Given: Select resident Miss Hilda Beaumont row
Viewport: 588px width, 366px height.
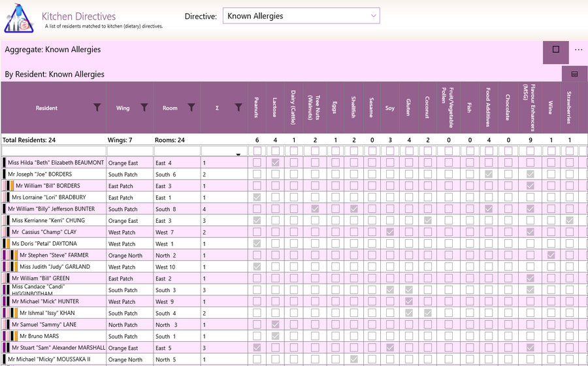Looking at the screenshot, I should 56,163.
